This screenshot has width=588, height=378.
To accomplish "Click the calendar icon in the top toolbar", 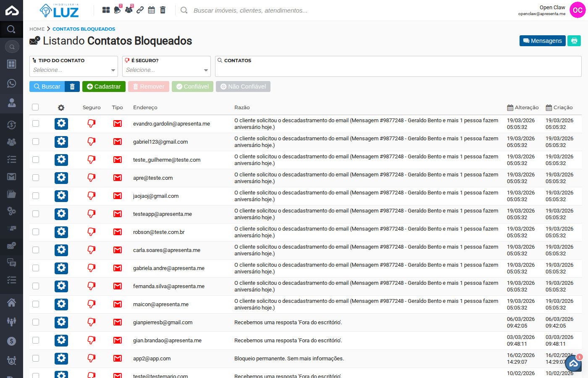I will coord(151,9).
